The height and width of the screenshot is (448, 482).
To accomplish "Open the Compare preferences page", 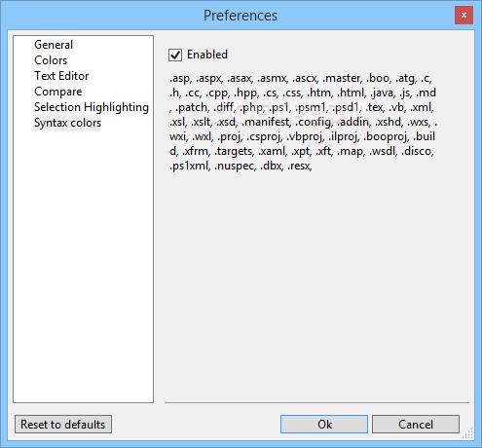I will [58, 92].
